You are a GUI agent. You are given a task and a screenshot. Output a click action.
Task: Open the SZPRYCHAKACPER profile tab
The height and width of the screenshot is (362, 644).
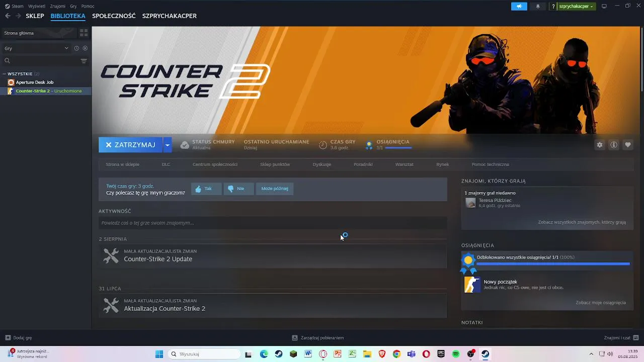tap(170, 16)
